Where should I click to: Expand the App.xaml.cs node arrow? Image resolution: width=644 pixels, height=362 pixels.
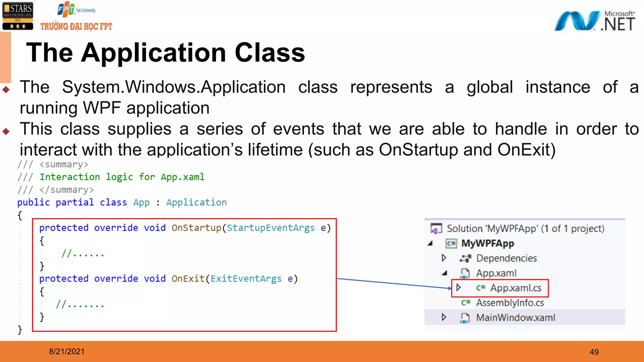(458, 288)
